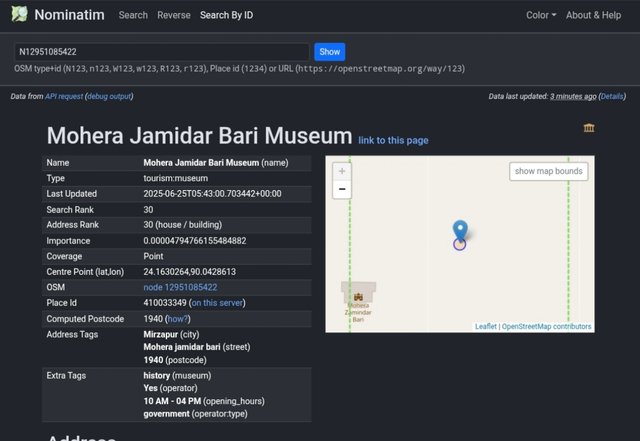
Task: Click the Search Rank value 30
Action: (148, 209)
